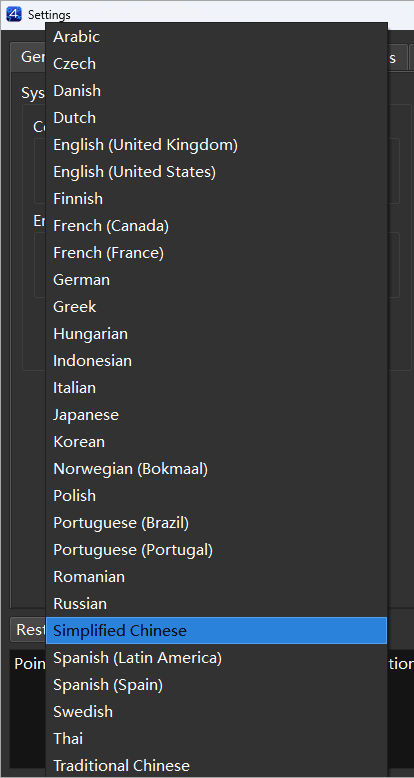This screenshot has width=414, height=778.
Task: Choose Spanish (Latin America) language
Action: click(216, 657)
